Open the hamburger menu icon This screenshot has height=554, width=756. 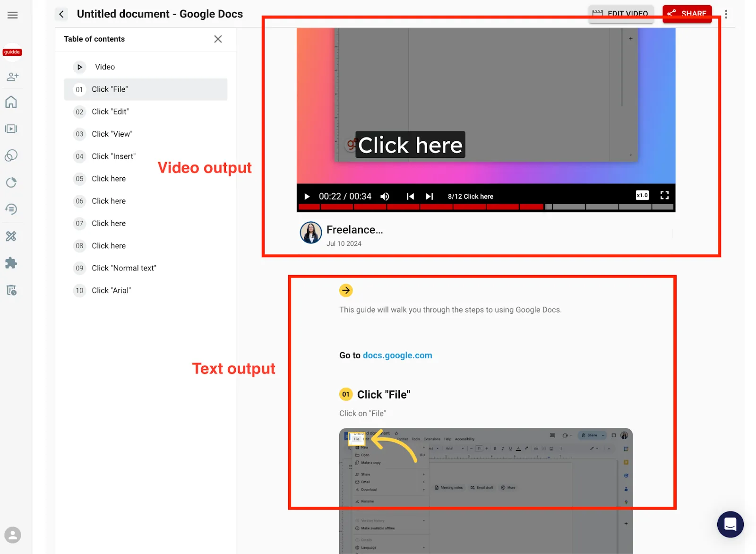(x=13, y=15)
